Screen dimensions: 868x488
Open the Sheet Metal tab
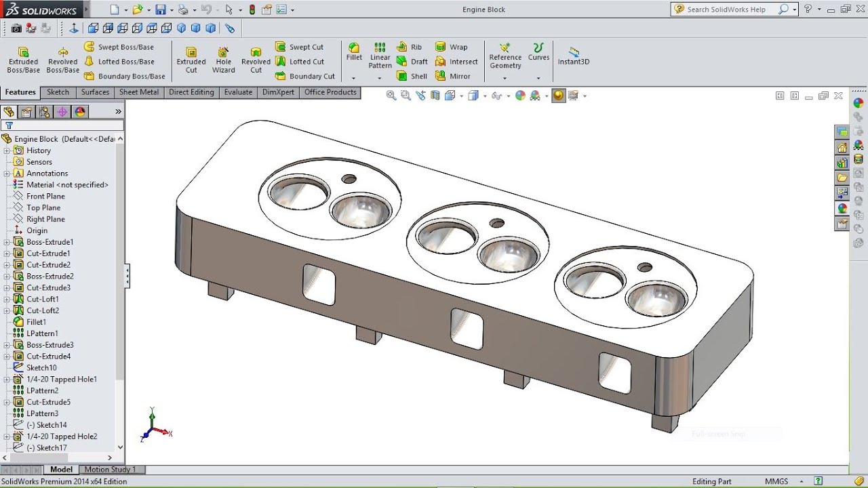click(139, 92)
